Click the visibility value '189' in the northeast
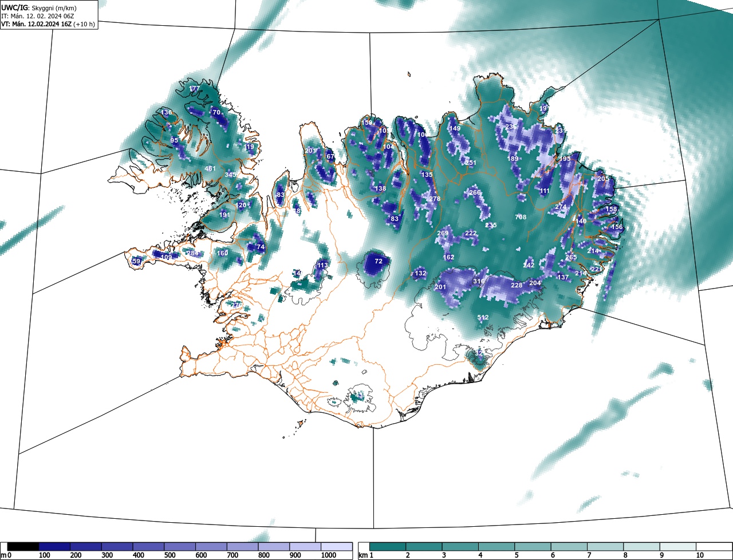The width and height of the screenshot is (733, 560). click(x=513, y=159)
